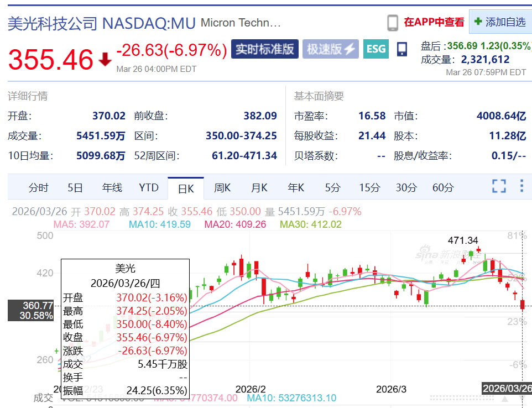The image size is (532, 408).
Task: Switch to 极速版 fast version
Action: click(331, 49)
